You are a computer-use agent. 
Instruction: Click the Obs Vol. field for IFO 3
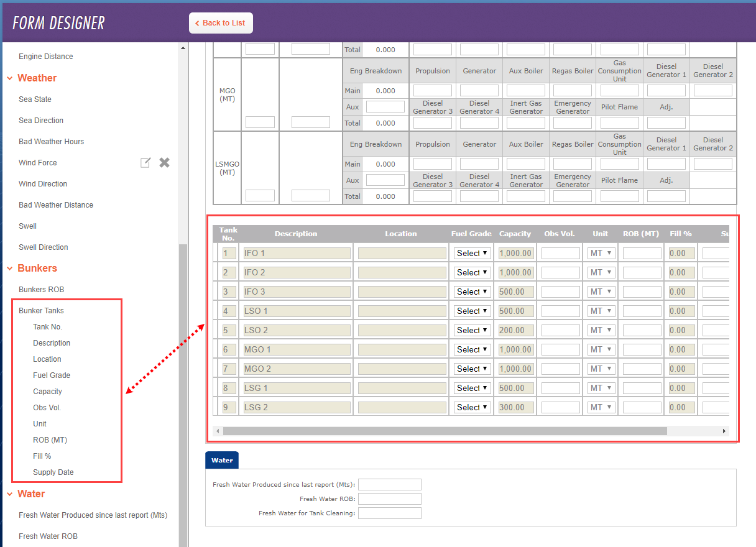click(559, 291)
